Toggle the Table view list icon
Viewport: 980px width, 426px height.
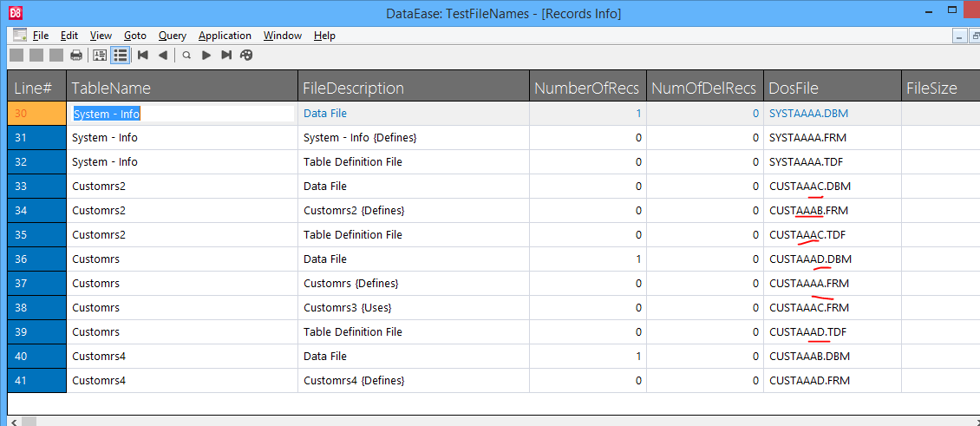tap(120, 56)
